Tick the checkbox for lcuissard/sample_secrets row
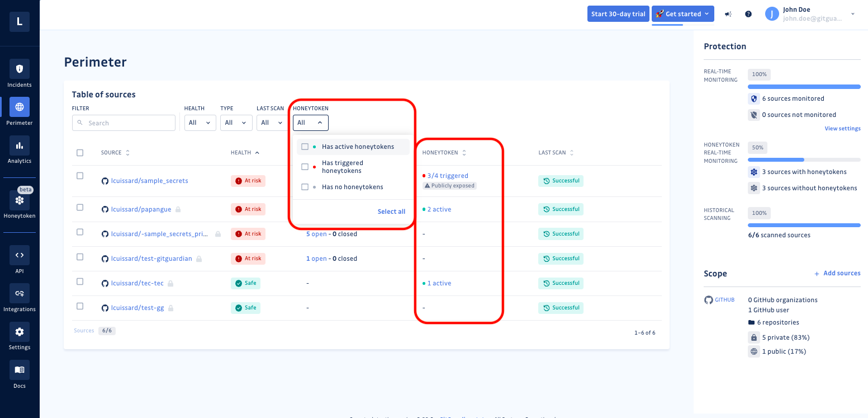The image size is (868, 418). tap(80, 176)
